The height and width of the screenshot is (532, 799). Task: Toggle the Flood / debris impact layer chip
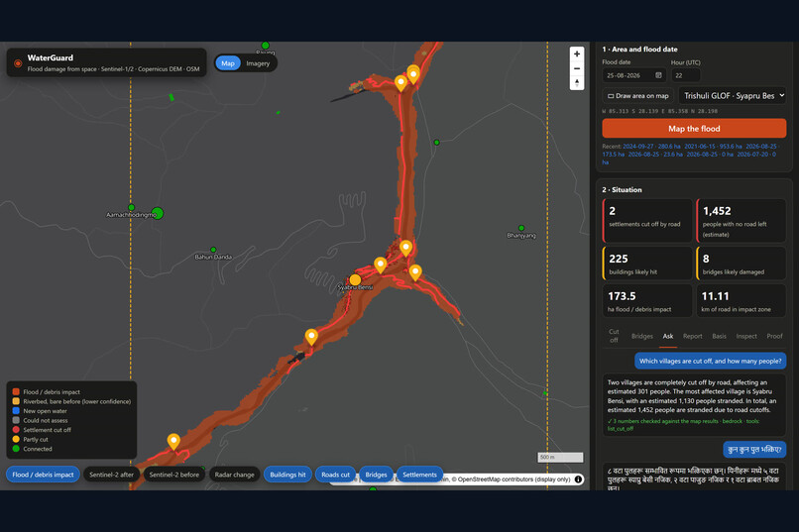[43, 475]
